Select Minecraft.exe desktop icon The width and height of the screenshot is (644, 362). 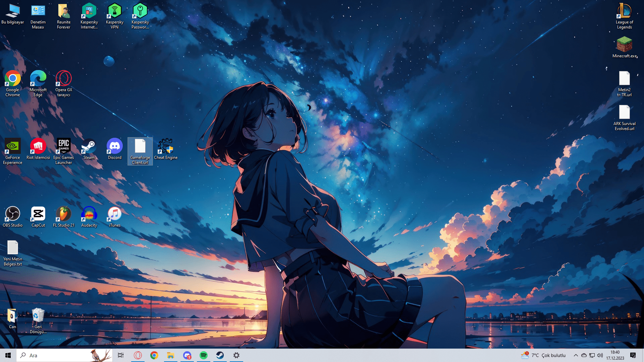[x=624, y=47]
